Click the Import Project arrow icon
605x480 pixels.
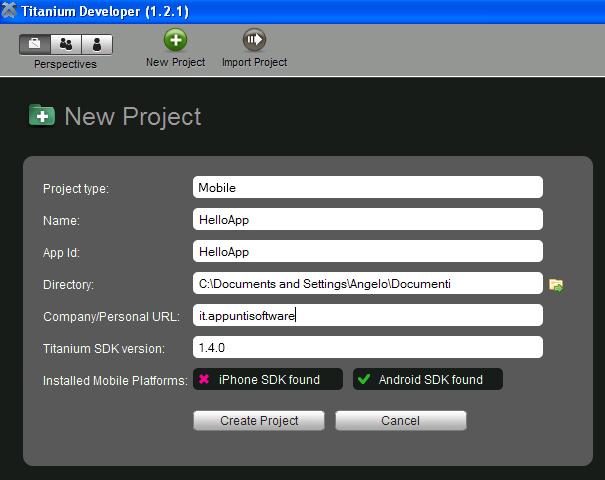point(254,40)
